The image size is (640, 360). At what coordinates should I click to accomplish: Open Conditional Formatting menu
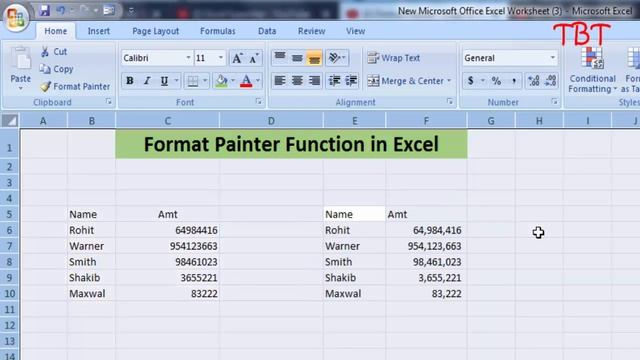592,70
